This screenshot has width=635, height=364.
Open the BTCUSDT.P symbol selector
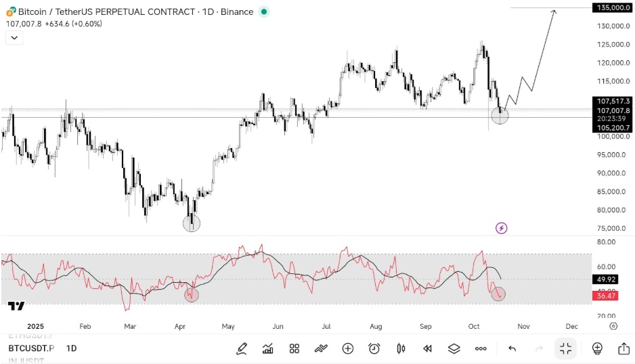(30, 348)
